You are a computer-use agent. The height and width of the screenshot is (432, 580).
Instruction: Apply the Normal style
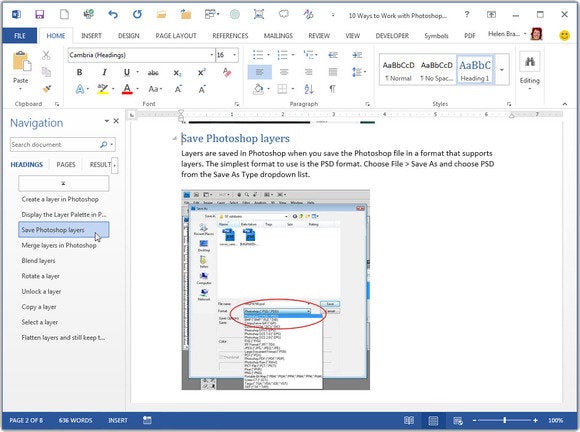398,70
